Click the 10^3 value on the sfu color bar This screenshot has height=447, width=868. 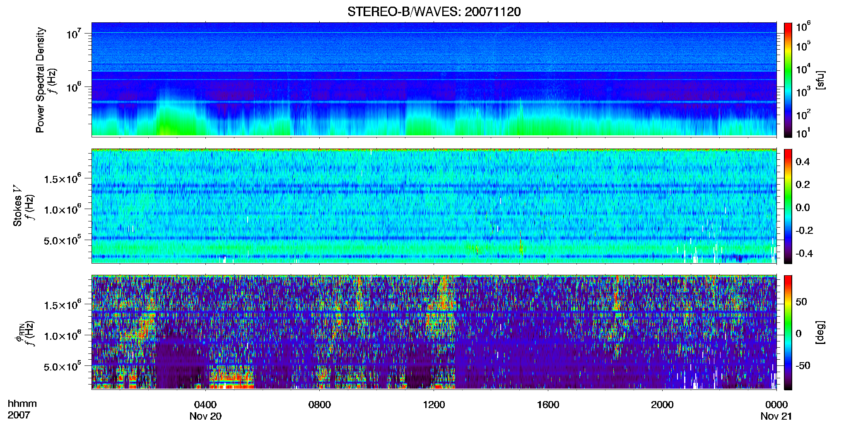point(803,91)
